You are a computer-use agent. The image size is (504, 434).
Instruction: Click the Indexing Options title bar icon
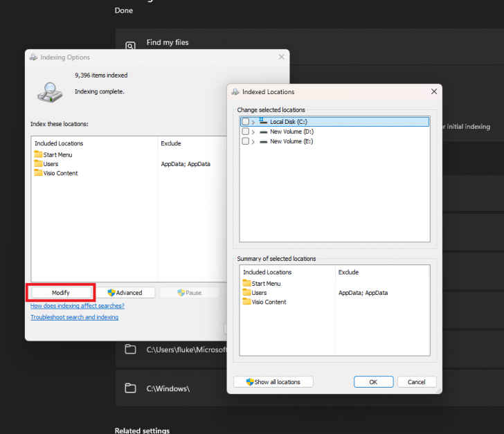coord(33,57)
